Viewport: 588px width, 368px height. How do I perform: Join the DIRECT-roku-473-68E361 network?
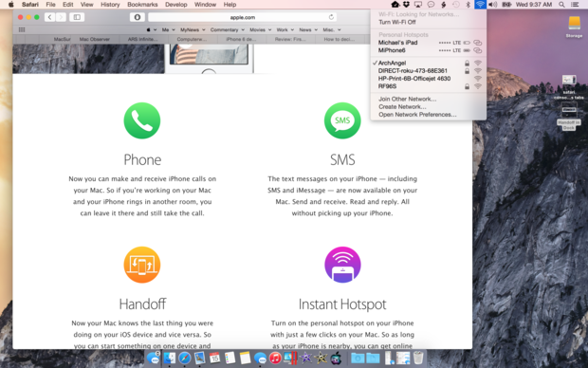tap(429, 71)
